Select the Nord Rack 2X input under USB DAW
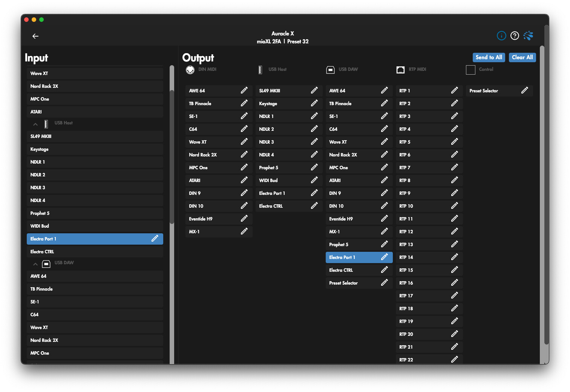570x392 pixels. click(x=95, y=340)
